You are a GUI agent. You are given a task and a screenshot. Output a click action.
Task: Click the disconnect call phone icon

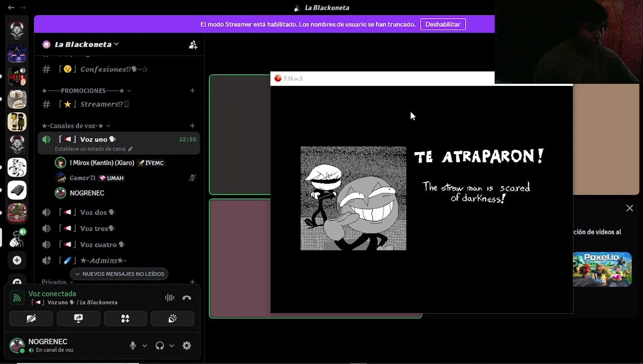[x=187, y=298]
